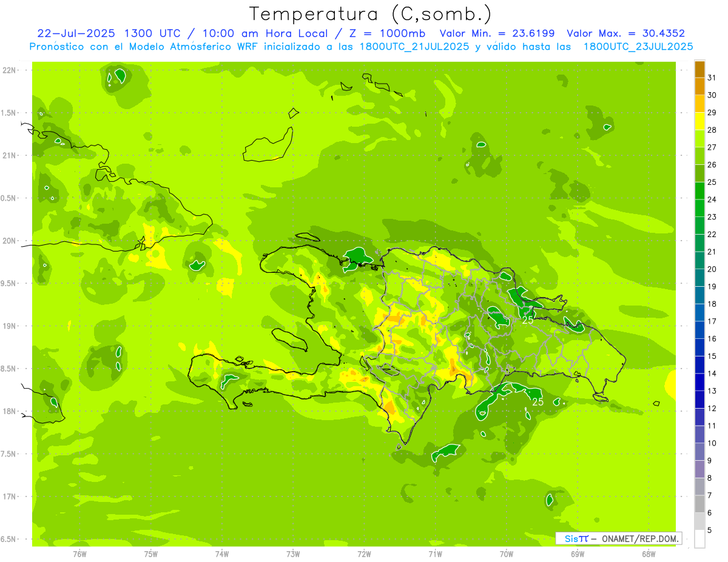Click the '28' legend value

(x=712, y=130)
